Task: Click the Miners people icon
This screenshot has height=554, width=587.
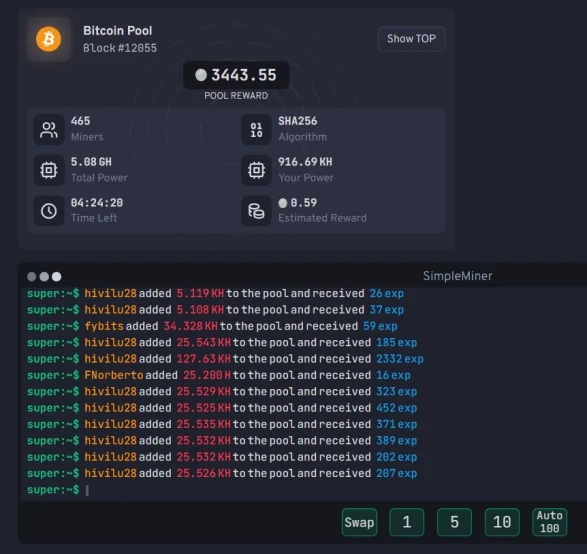Action: click(49, 130)
